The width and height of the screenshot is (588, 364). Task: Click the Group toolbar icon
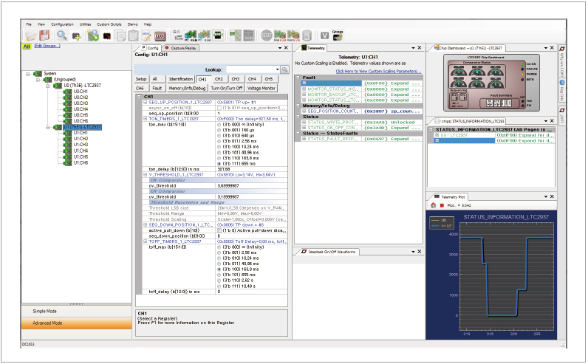pos(338,34)
